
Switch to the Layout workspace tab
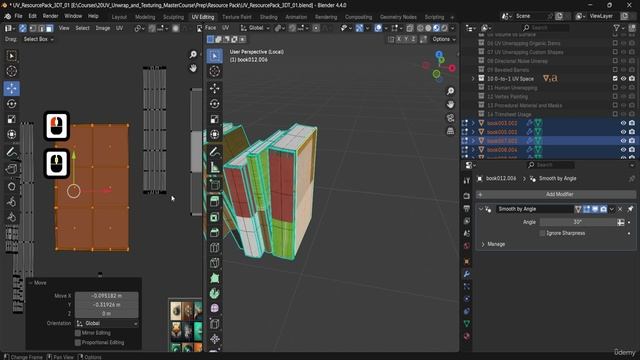point(119,17)
